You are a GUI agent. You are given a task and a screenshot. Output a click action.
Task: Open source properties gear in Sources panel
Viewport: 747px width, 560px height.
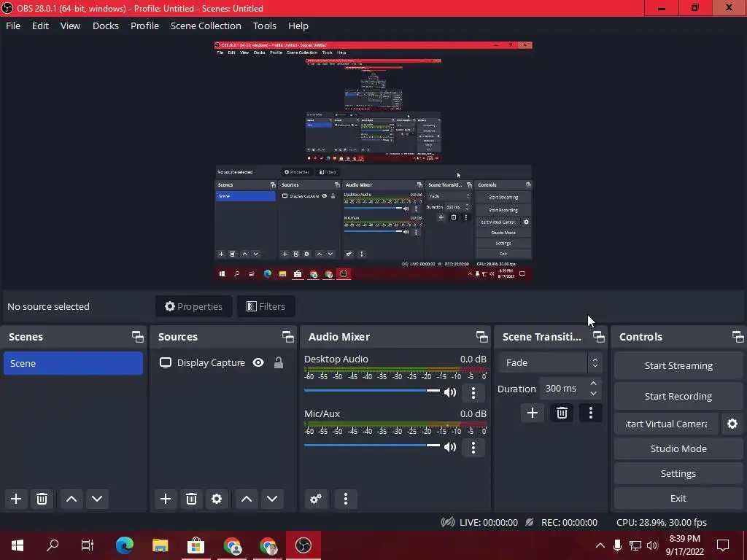coord(217,499)
